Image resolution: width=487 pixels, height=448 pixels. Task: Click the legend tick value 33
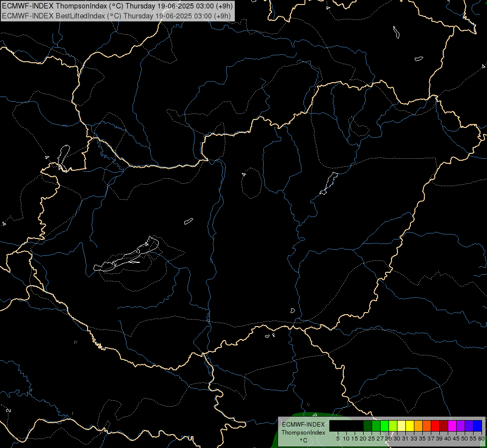[413, 439]
